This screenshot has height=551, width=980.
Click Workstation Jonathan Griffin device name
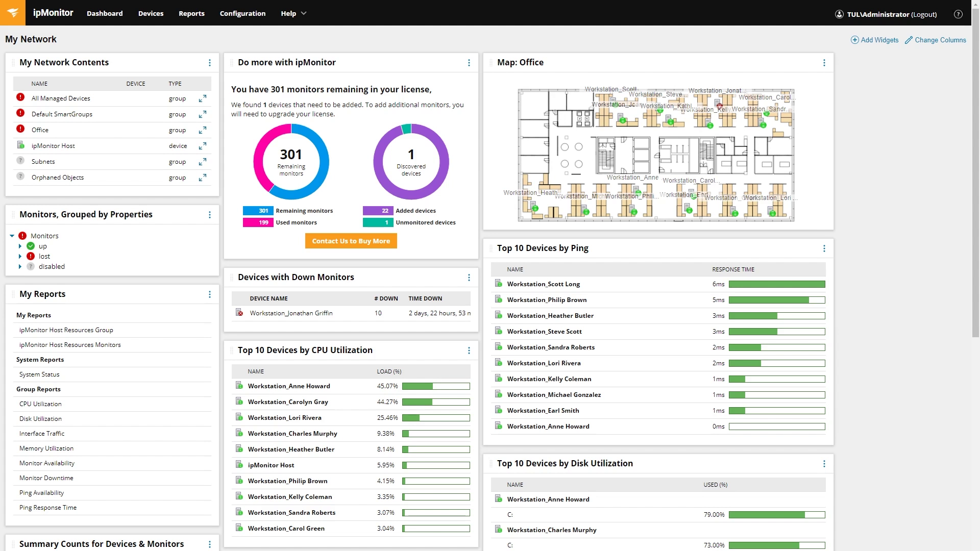[x=291, y=313]
